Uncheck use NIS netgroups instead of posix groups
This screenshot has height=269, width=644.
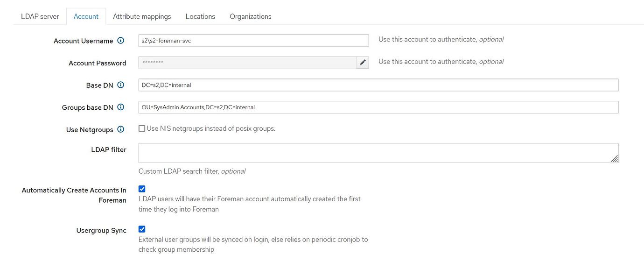[141, 128]
